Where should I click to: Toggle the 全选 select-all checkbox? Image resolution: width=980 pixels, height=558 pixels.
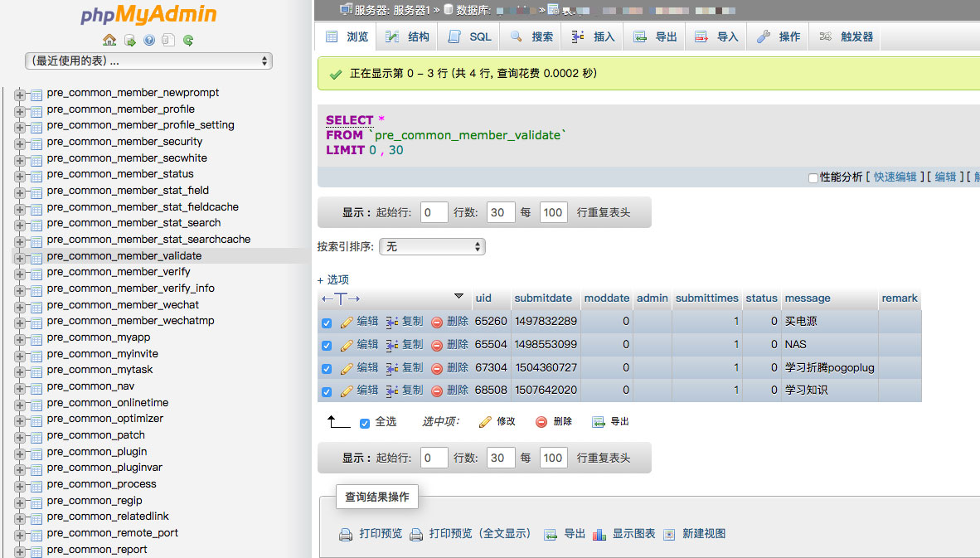pos(364,423)
